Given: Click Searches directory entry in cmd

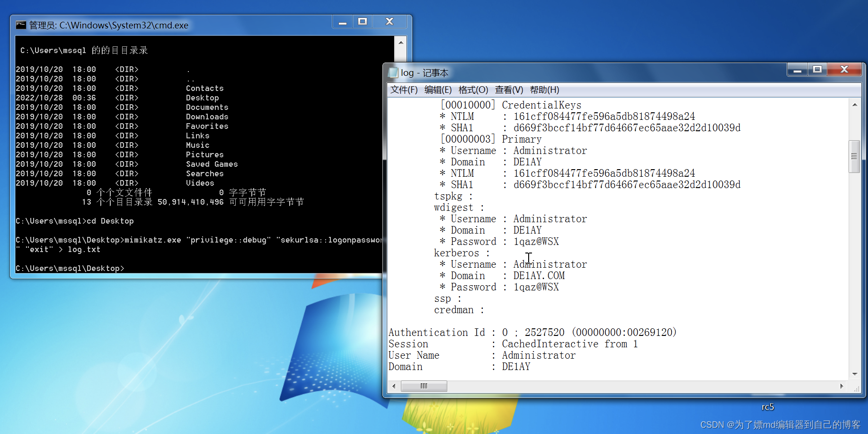Looking at the screenshot, I should point(204,173).
